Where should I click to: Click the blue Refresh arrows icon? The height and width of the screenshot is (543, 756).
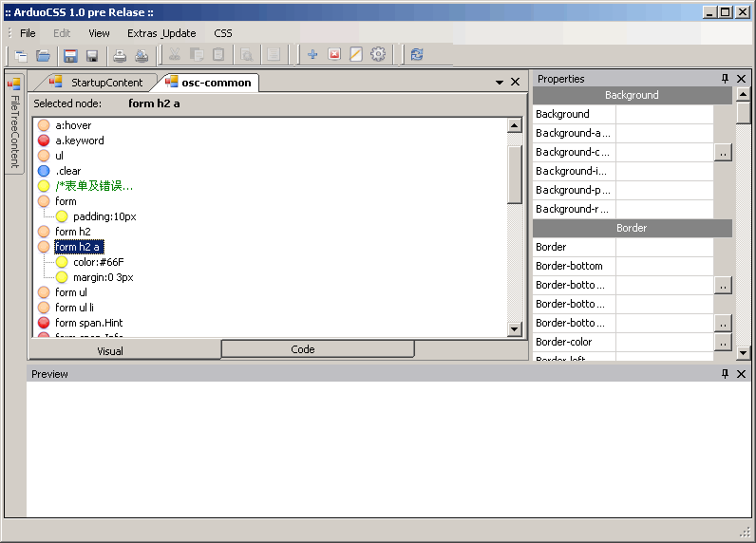click(417, 54)
